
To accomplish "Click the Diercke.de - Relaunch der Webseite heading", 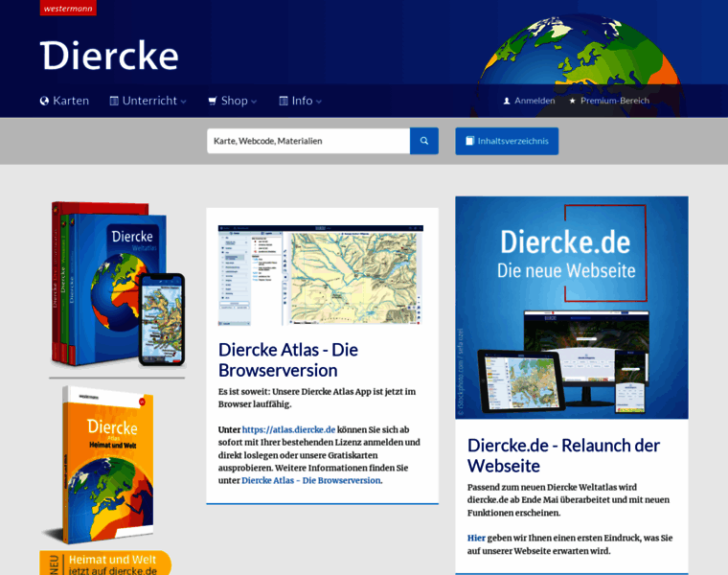I will [563, 455].
